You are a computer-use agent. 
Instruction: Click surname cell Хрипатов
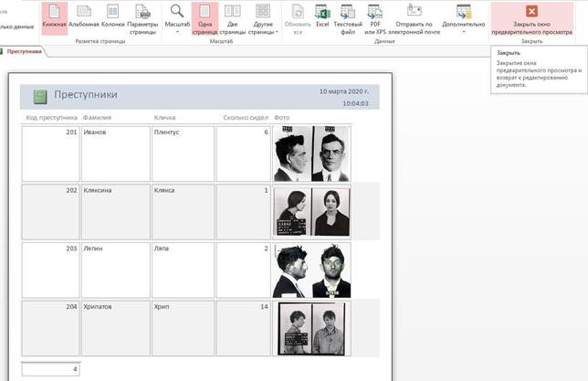115,328
